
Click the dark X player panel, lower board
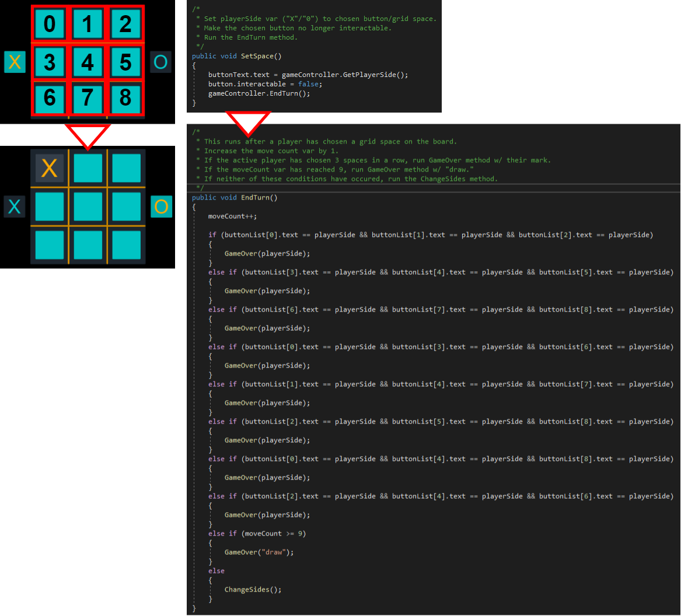[15, 206]
